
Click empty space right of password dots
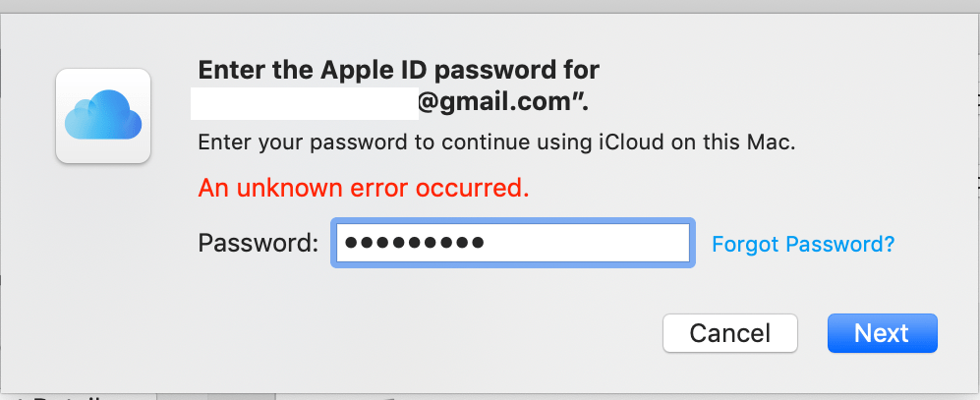coord(590,243)
